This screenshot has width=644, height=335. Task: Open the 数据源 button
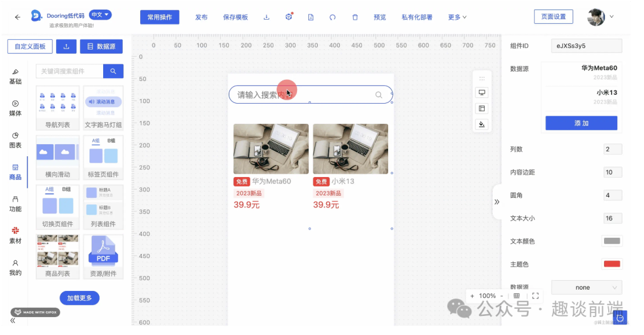tap(101, 46)
